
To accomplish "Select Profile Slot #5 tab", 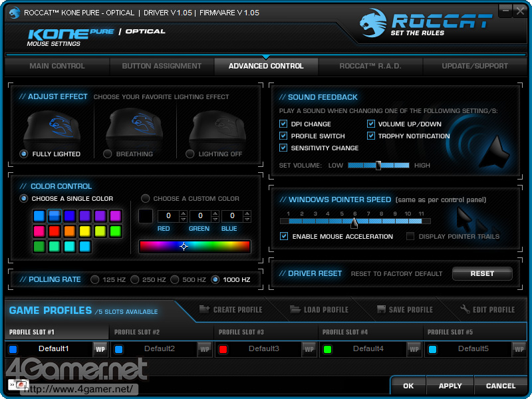I will (x=475, y=332).
